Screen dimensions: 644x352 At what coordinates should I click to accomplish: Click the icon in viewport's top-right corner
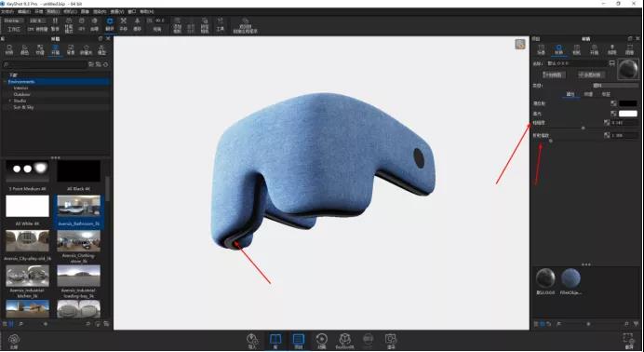pyautogui.click(x=520, y=45)
